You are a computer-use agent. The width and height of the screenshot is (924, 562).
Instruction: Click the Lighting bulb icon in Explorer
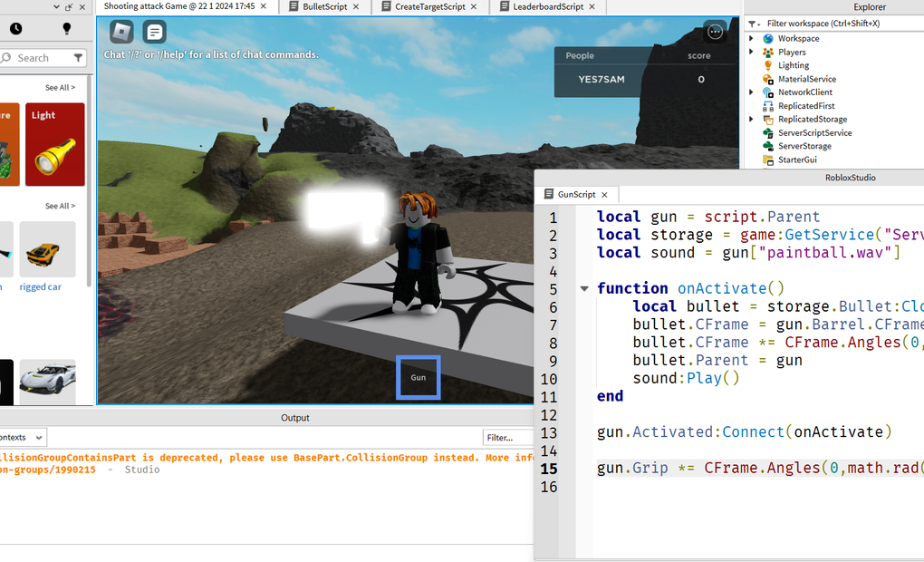(x=768, y=65)
